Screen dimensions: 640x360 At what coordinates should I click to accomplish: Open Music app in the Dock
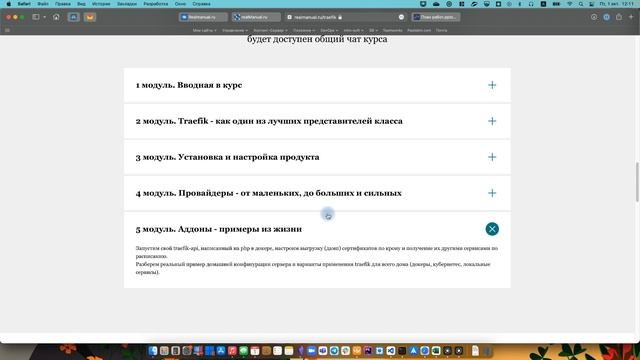pyautogui.click(x=232, y=351)
